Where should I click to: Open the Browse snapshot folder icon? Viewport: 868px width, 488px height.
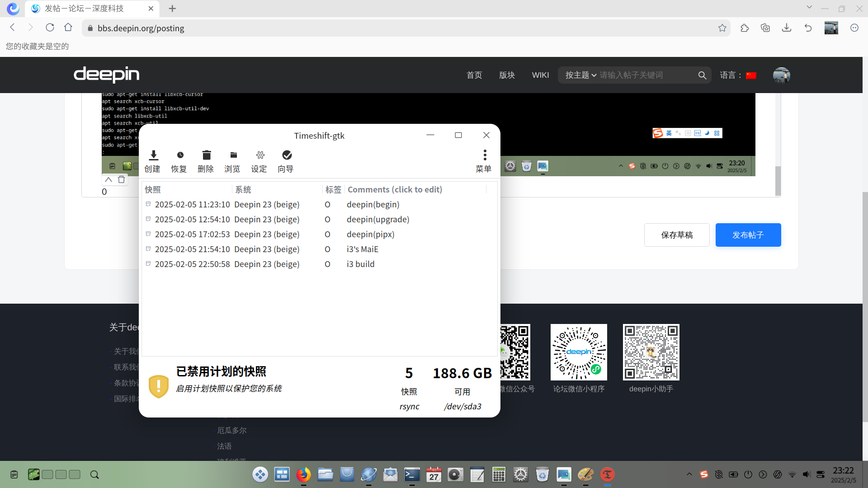pos(233,155)
